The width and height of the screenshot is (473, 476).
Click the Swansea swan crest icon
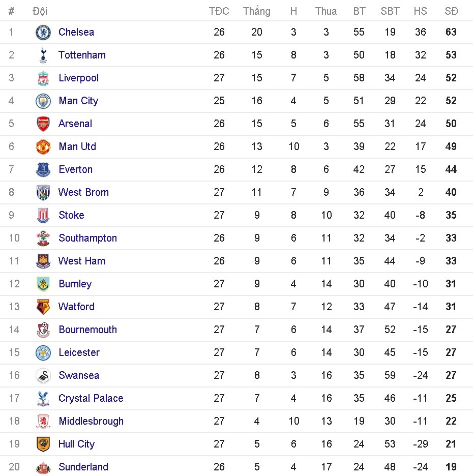click(x=43, y=376)
